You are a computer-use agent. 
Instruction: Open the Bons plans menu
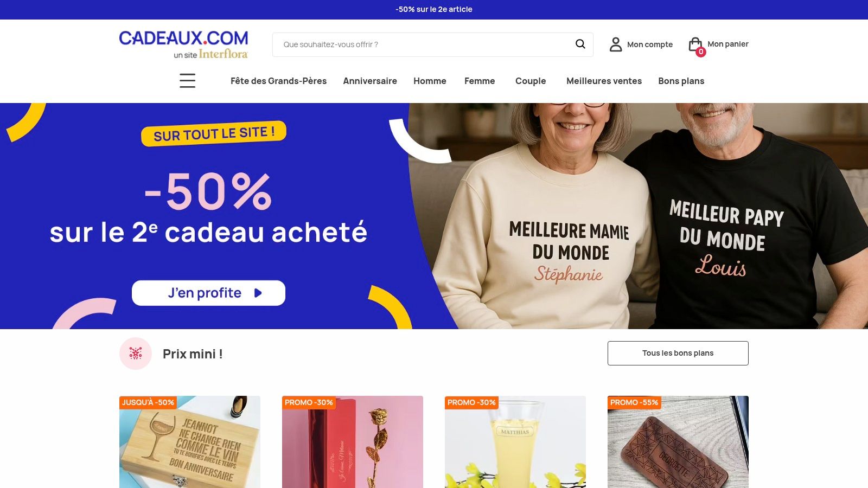pyautogui.click(x=681, y=81)
